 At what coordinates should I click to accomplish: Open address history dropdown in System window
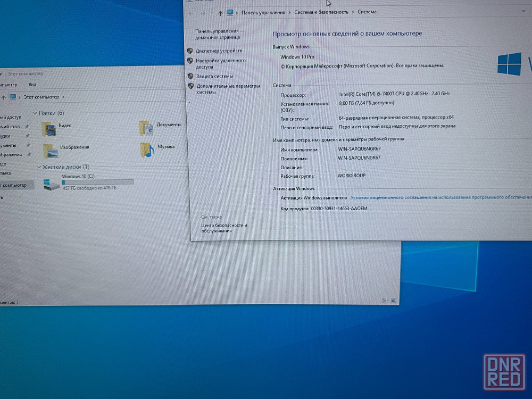pyautogui.click(x=523, y=11)
